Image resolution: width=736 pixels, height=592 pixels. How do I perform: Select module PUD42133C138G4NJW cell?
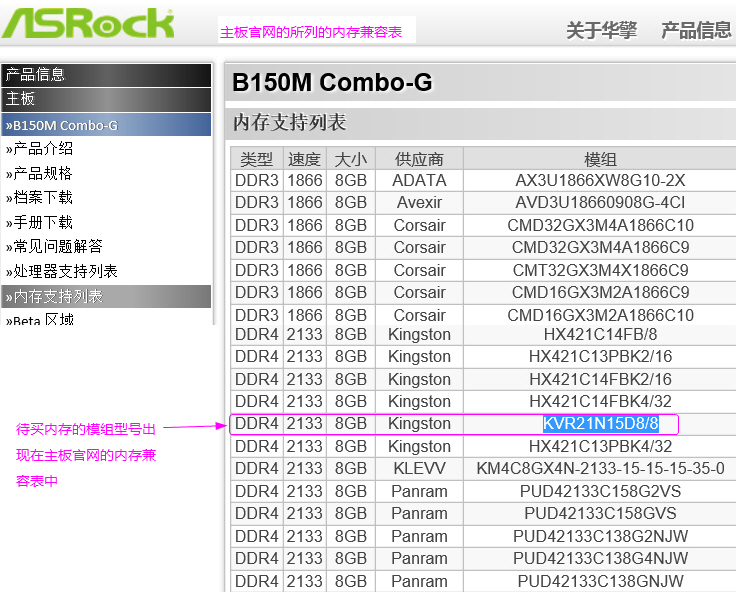(x=600, y=559)
